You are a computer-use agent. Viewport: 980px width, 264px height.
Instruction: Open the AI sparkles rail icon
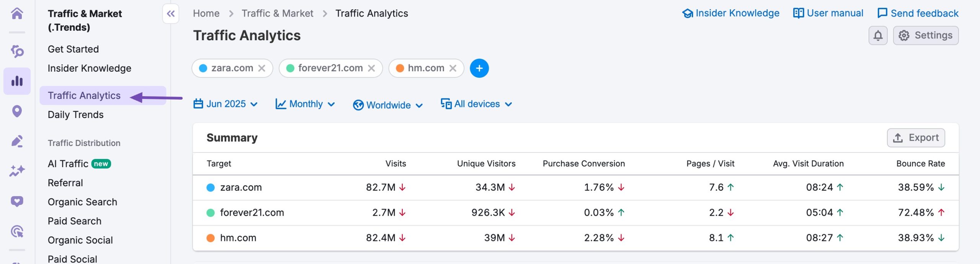[x=17, y=171]
